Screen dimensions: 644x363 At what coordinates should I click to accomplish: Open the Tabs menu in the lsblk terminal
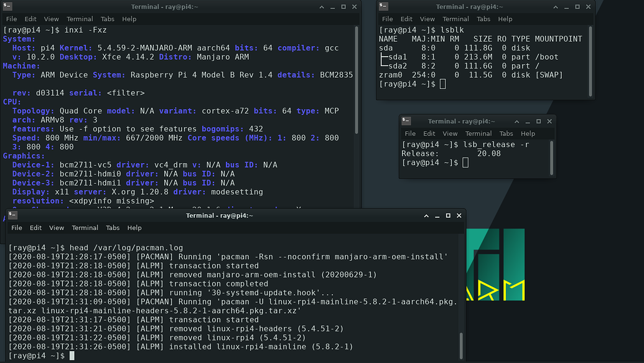coord(484,19)
